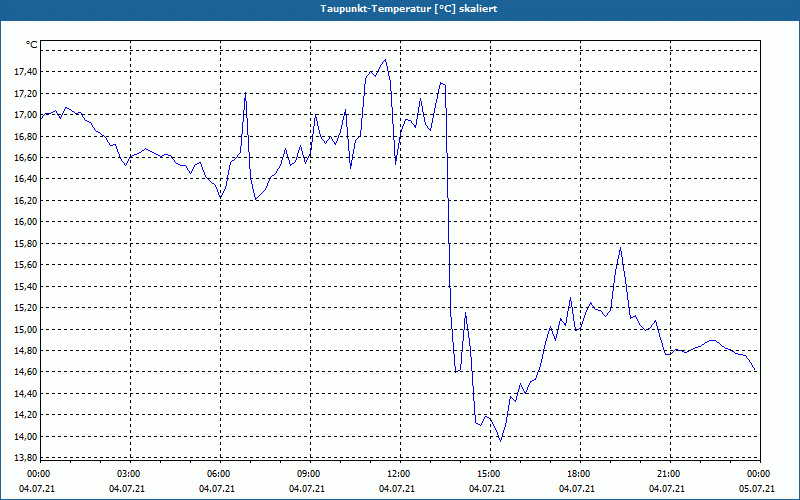Click the 21:00 time label

pyautogui.click(x=669, y=474)
